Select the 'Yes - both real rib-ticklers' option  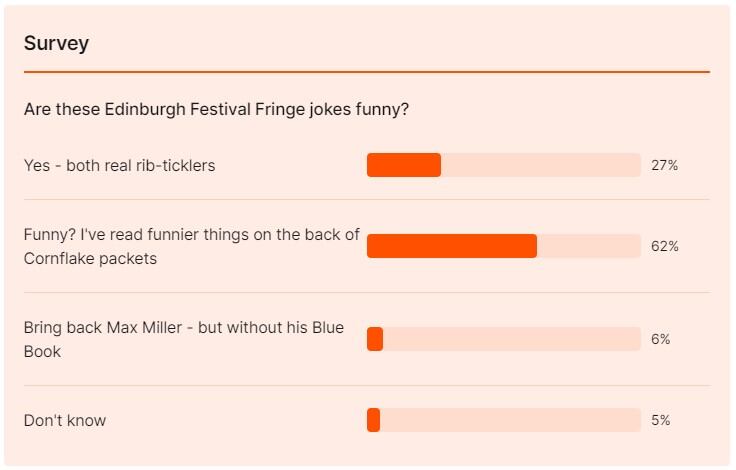pyautogui.click(x=119, y=165)
